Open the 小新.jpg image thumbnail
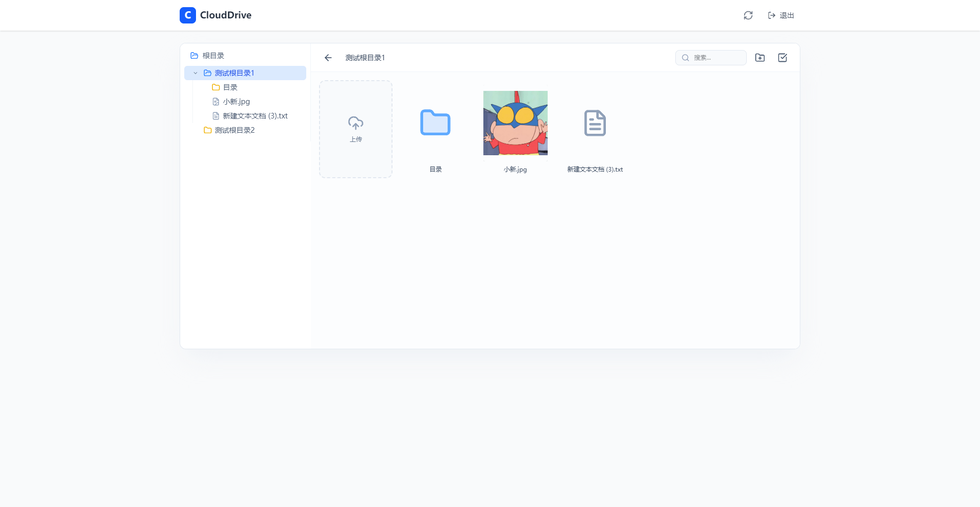Viewport: 980px width, 507px height. (x=515, y=123)
